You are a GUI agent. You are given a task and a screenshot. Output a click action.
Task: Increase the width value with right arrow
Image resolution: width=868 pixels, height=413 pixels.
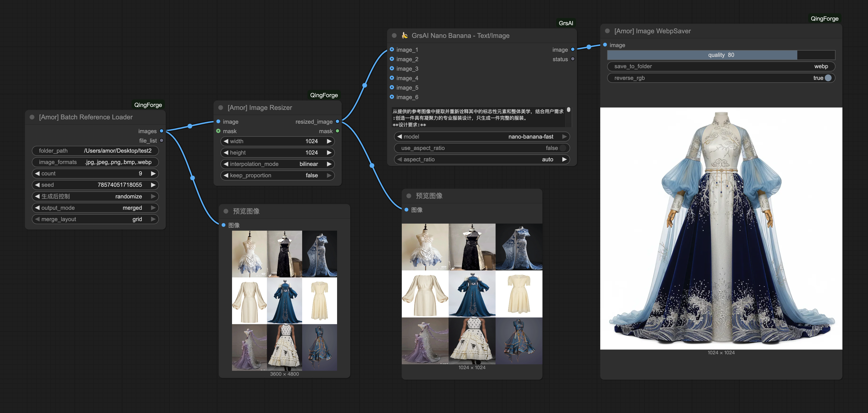[x=329, y=141]
